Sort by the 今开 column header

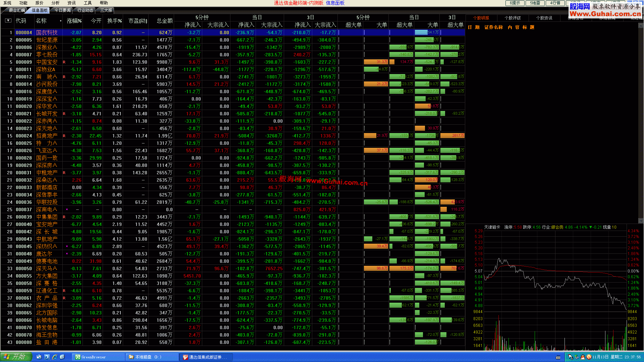tap(96, 21)
